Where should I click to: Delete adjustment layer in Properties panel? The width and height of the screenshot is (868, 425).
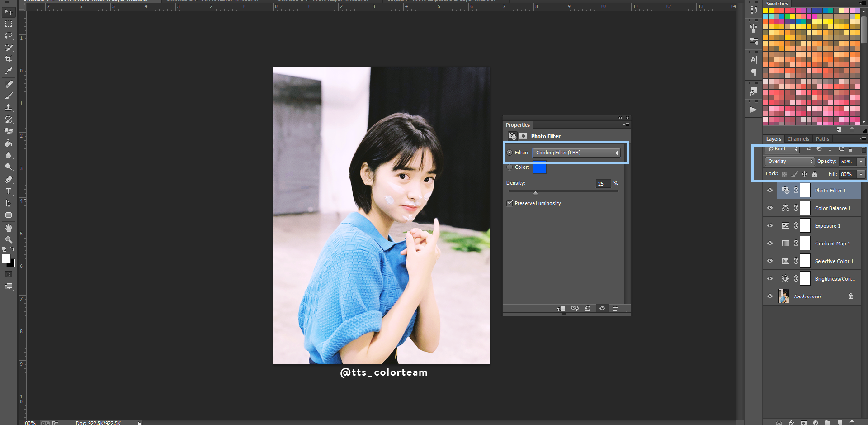pyautogui.click(x=615, y=308)
